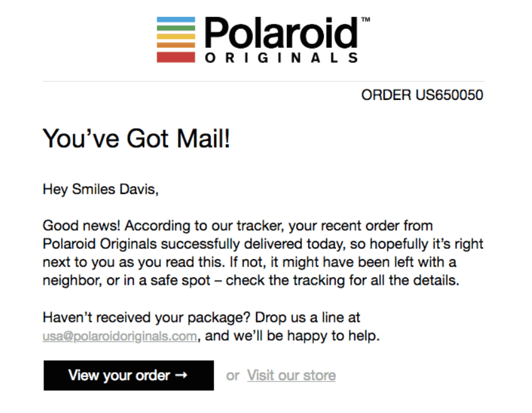Click the arrow icon in View your order
This screenshot has width=532, height=413.
tap(181, 375)
